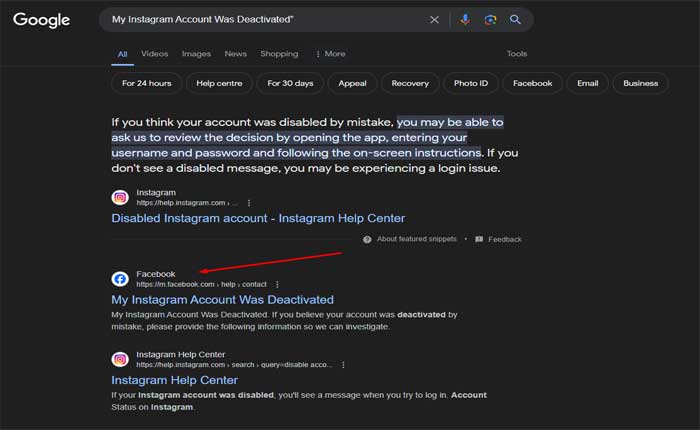The height and width of the screenshot is (430, 700).
Task: Switch to the Videos tab
Action: coord(154,54)
